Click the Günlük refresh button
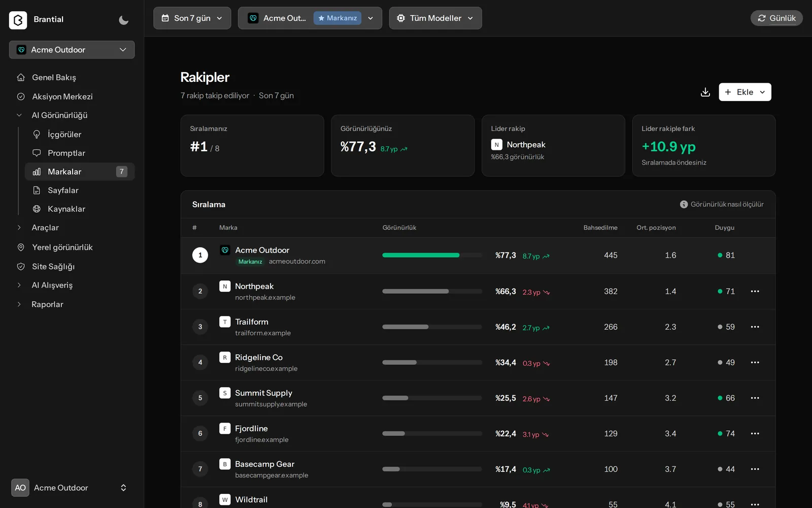 [776, 18]
